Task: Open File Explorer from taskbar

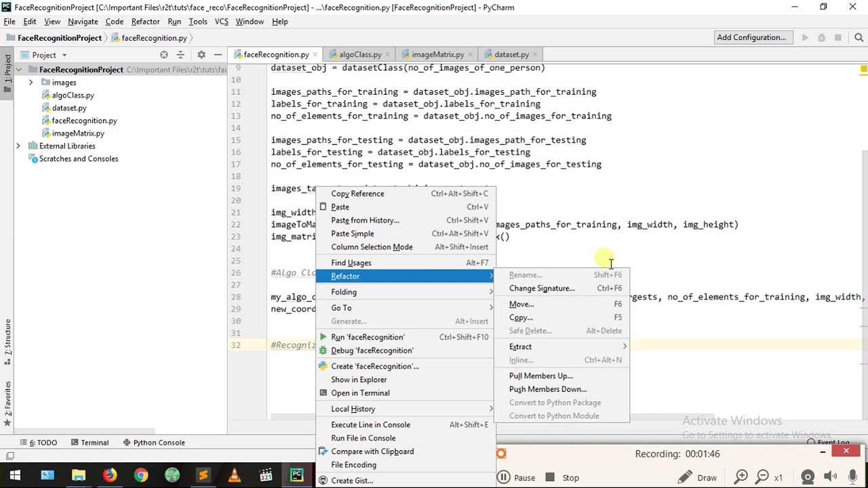Action: (78, 476)
